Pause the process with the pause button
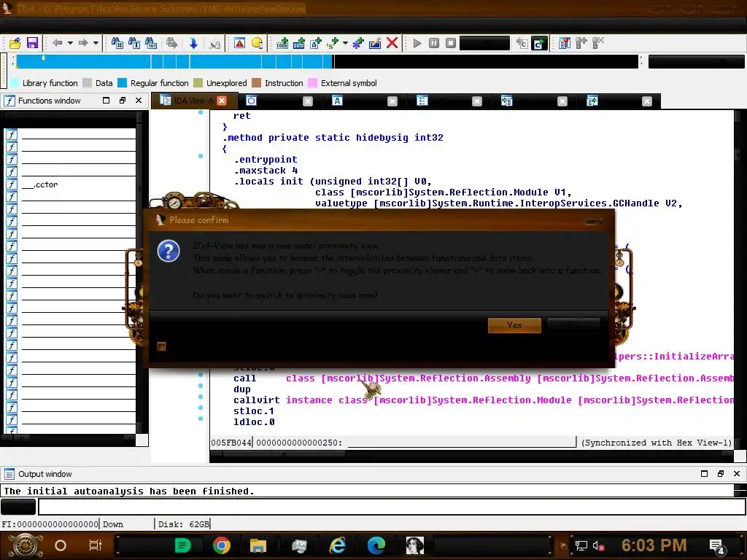Image resolution: width=747 pixels, height=560 pixels. click(434, 43)
